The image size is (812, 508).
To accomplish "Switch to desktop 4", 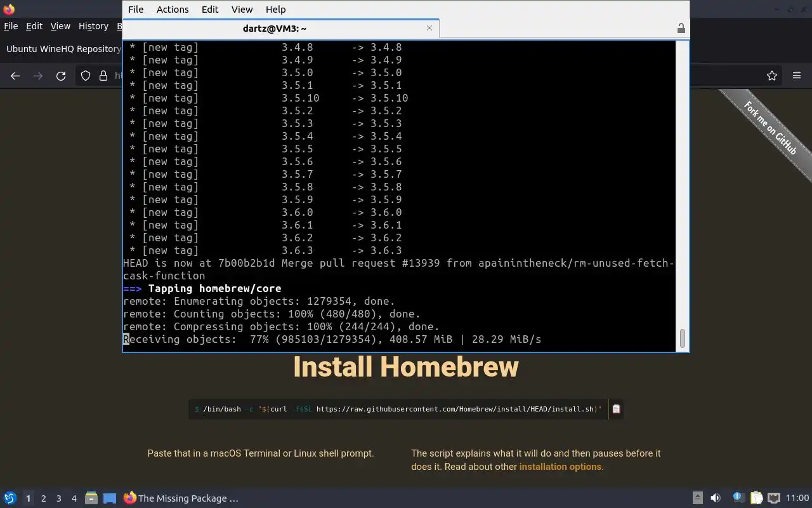I will pos(74,498).
